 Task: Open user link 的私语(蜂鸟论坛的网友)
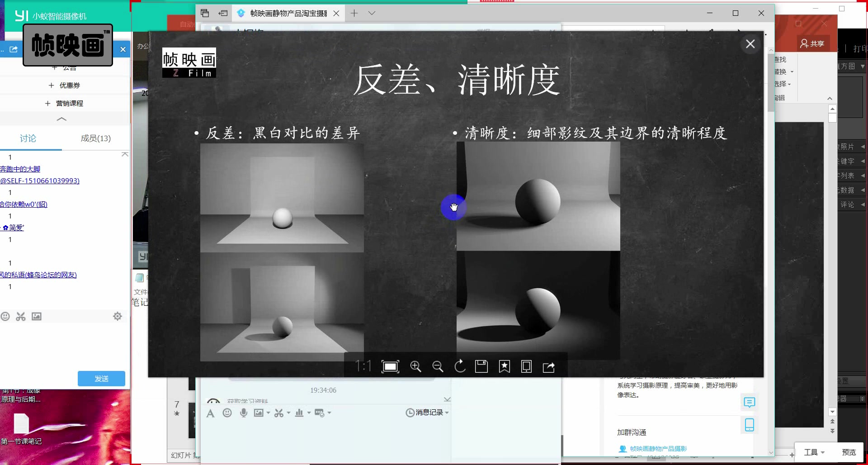pos(38,275)
